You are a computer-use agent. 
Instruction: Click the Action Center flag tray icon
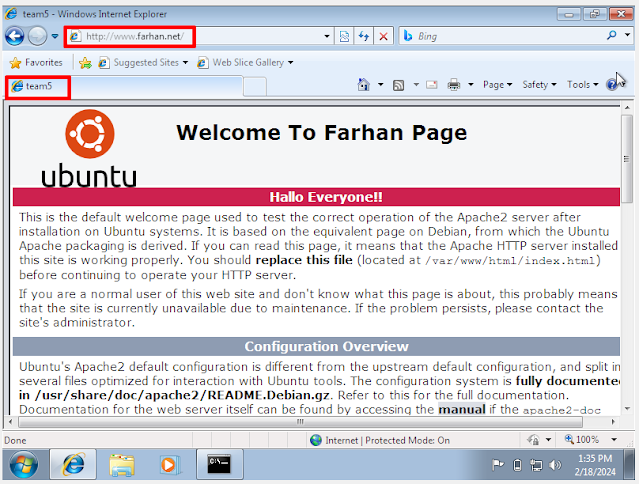coord(498,464)
